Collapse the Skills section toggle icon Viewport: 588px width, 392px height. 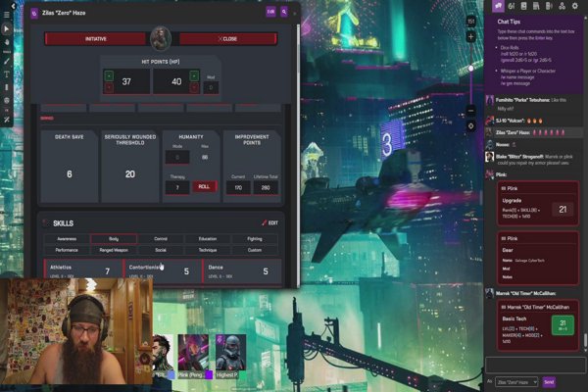(45, 223)
